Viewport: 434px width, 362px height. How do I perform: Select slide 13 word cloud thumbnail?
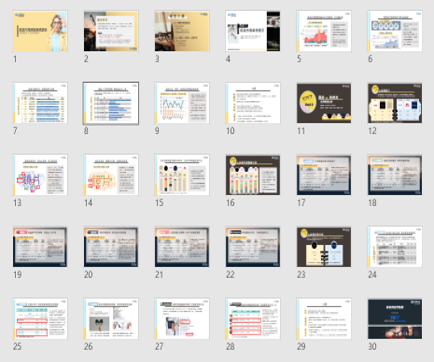[x=40, y=175]
